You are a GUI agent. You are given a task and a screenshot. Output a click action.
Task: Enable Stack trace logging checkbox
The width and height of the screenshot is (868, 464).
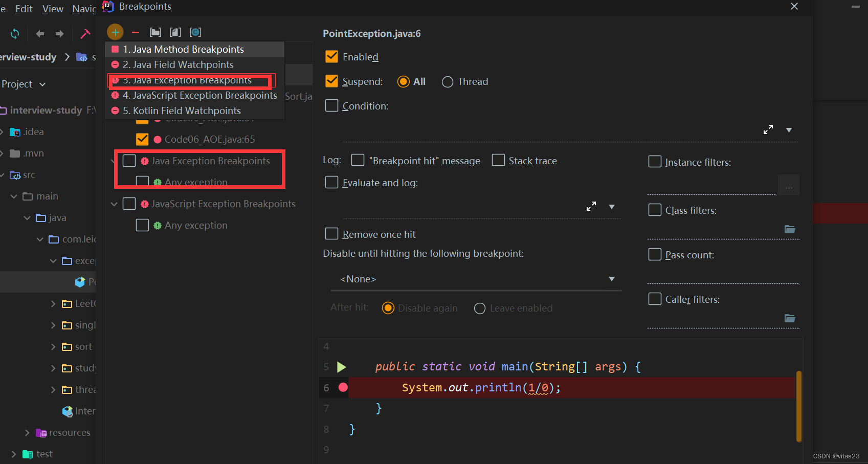click(x=498, y=160)
